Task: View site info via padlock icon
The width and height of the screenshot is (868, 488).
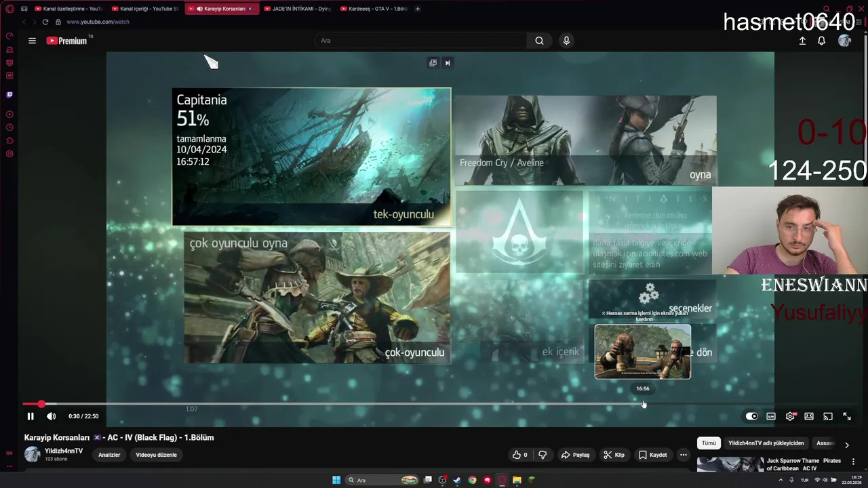Action: pos(58,22)
